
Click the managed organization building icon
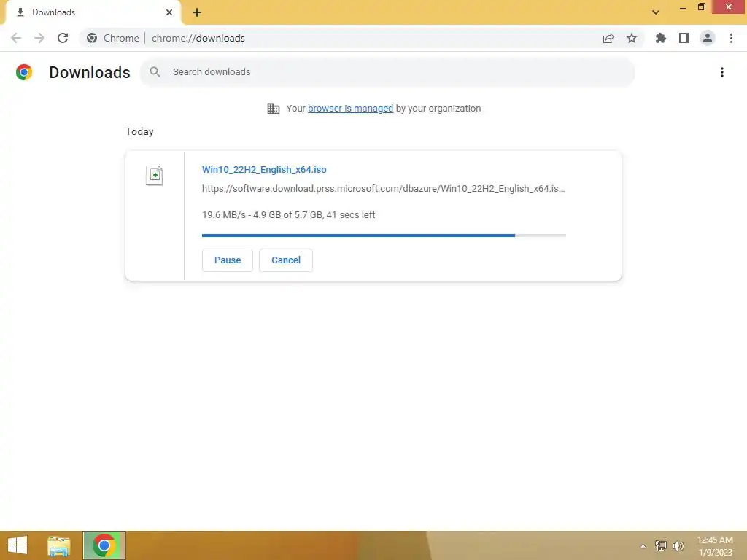pos(273,109)
